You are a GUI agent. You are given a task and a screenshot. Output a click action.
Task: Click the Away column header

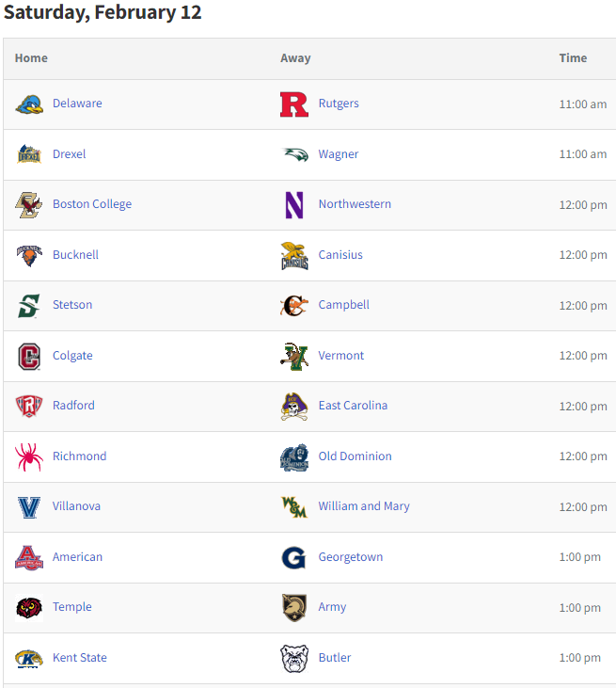(x=295, y=58)
